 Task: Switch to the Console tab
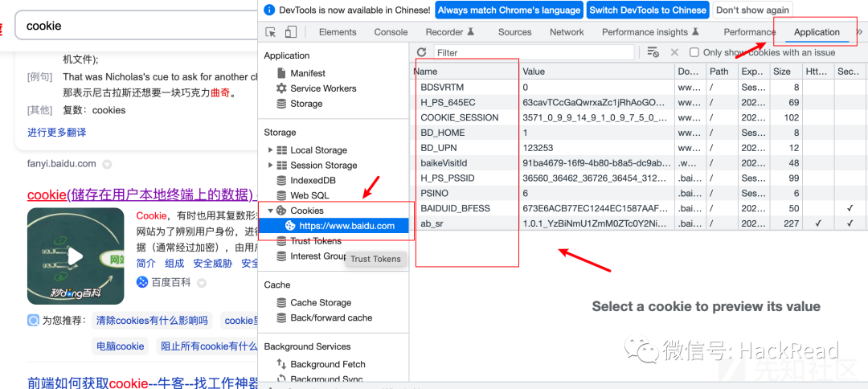tap(391, 32)
